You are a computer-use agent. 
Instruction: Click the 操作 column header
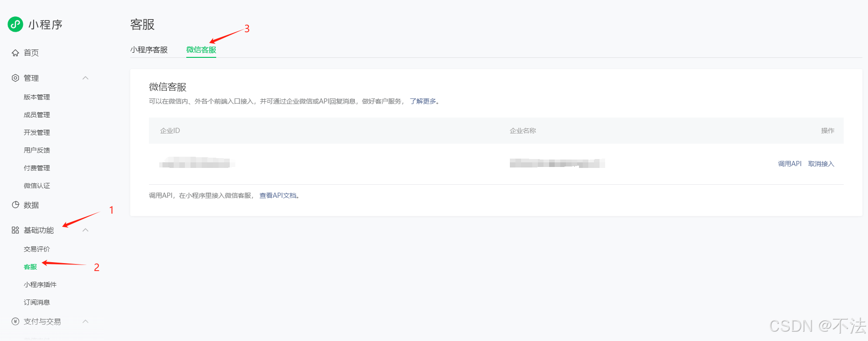(828, 131)
